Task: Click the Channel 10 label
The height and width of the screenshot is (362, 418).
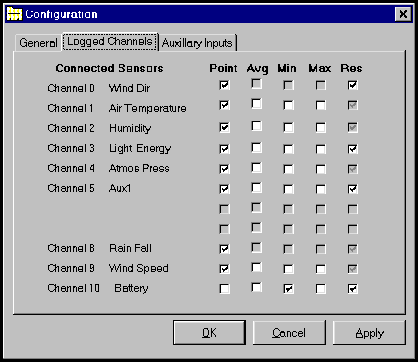Action: pyautogui.click(x=74, y=288)
